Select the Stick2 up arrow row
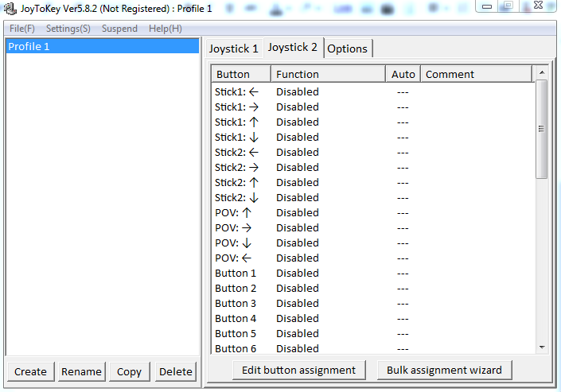The width and height of the screenshot is (561, 392). pos(372,182)
